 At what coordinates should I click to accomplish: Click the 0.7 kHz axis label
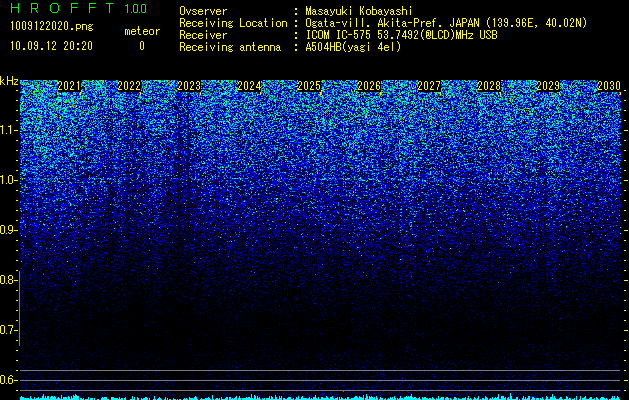coord(7,330)
